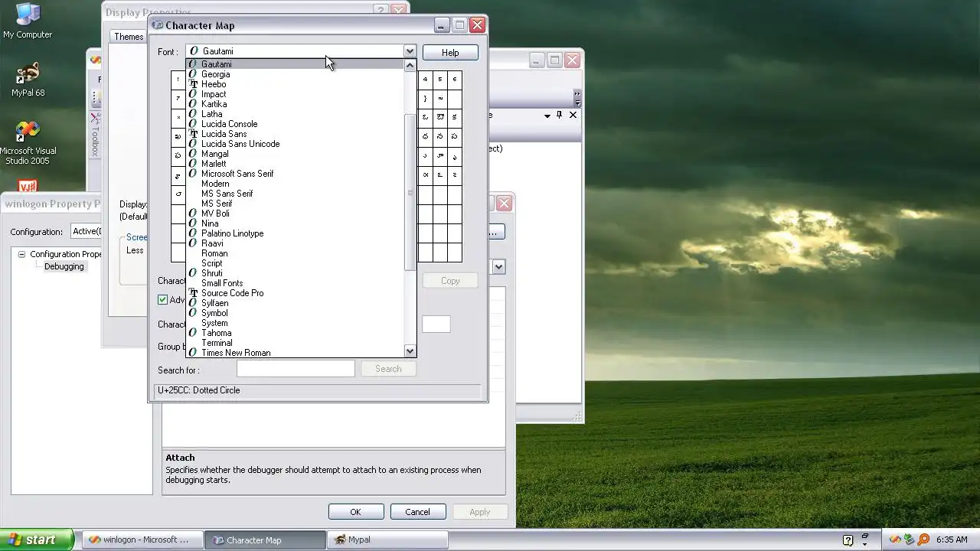
Task: Open Microsoft Visual Studio 2005 desktop icon
Action: 28,143
